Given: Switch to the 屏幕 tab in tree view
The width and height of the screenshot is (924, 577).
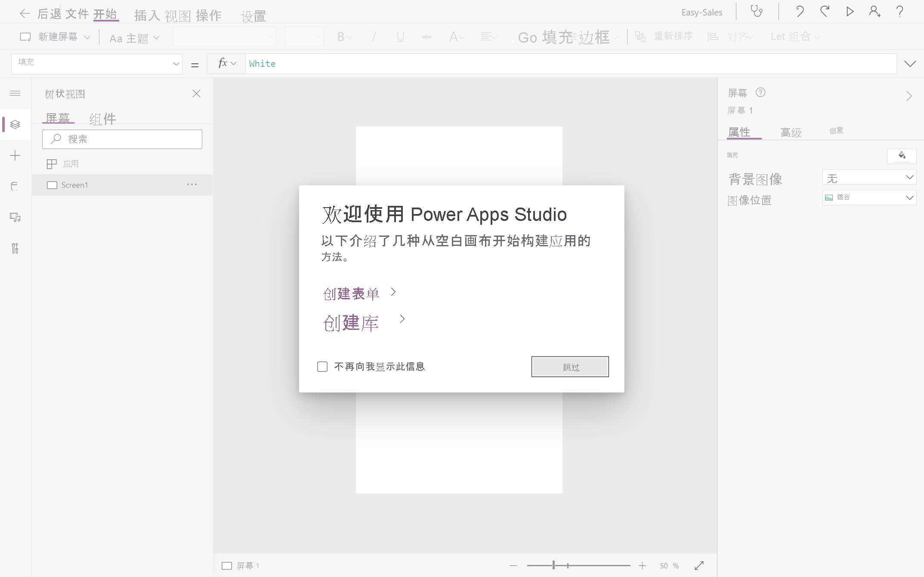Looking at the screenshot, I should pyautogui.click(x=58, y=118).
